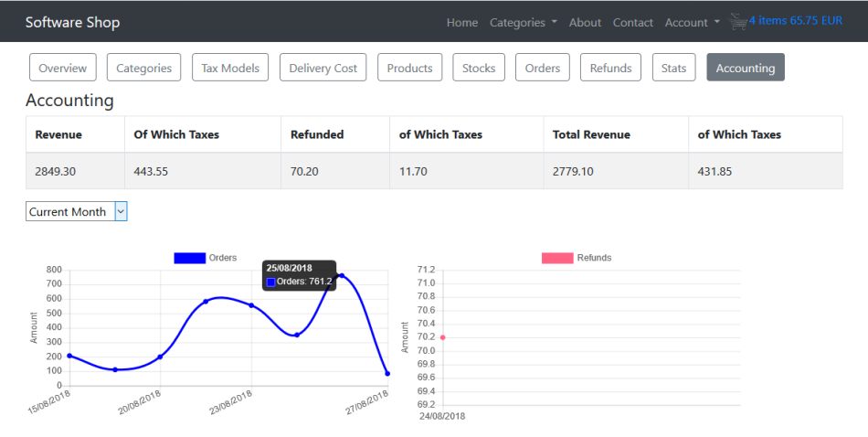Open the Delivery Cost section
The width and height of the screenshot is (868, 437).
tap(323, 68)
